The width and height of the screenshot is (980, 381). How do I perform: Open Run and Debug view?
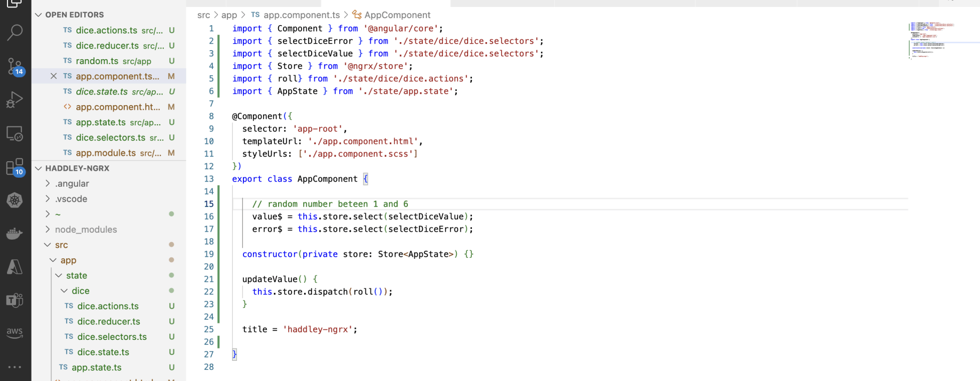pos(14,100)
